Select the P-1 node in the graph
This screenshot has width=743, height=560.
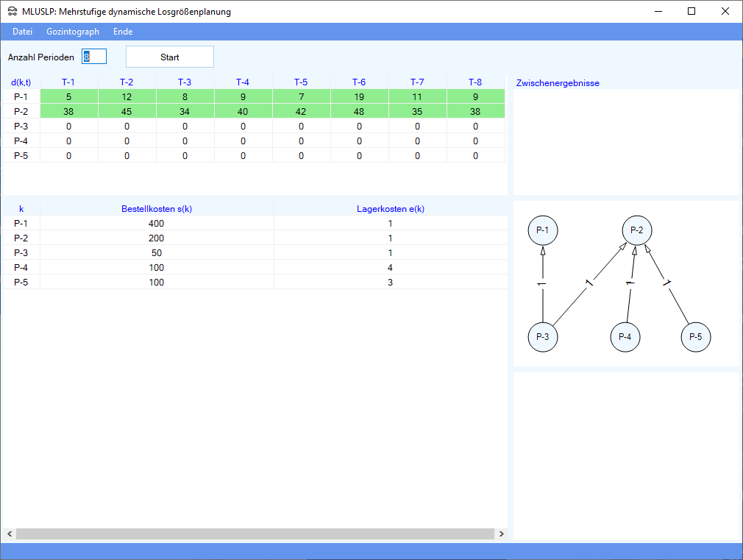coord(542,230)
